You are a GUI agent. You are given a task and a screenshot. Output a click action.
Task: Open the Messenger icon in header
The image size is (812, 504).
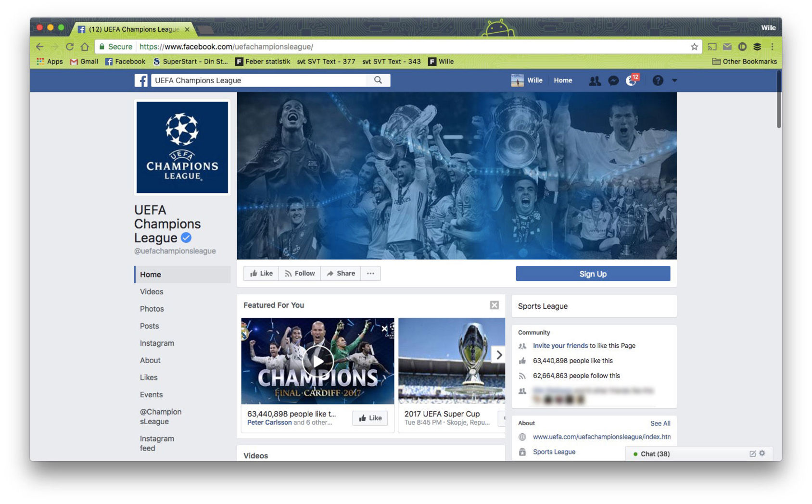[x=613, y=81]
